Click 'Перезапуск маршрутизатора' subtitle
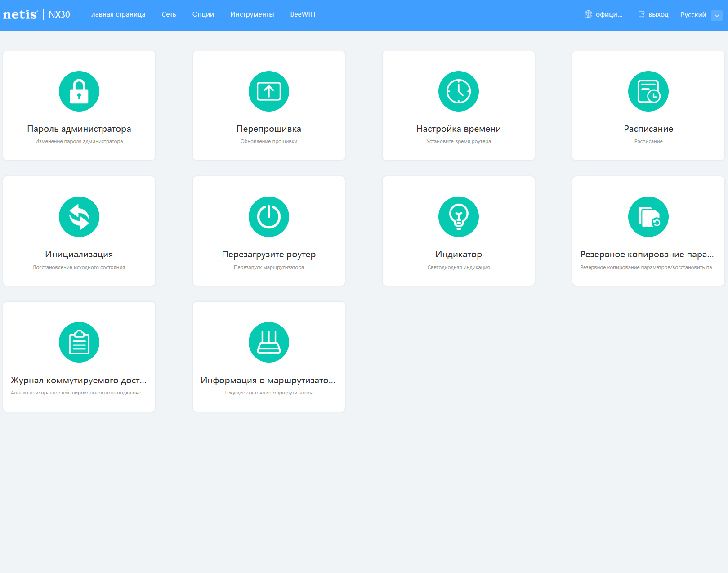The width and height of the screenshot is (728, 573). click(269, 267)
